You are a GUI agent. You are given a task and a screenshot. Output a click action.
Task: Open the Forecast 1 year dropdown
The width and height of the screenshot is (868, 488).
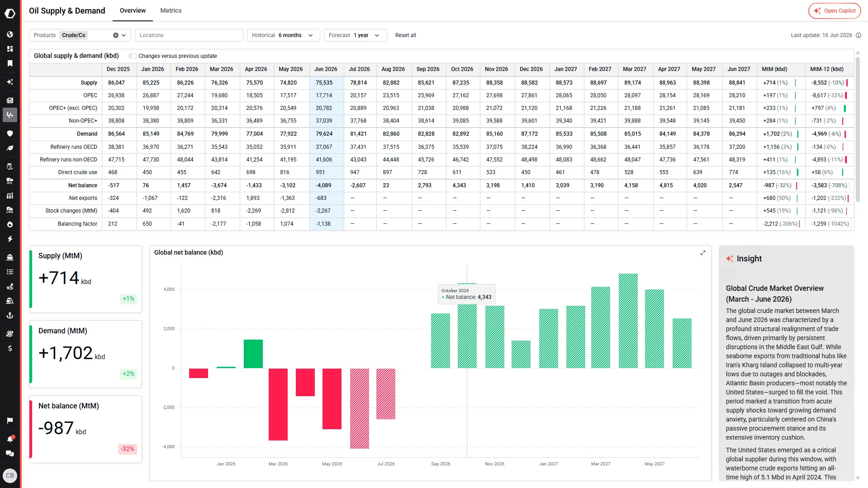(x=355, y=35)
